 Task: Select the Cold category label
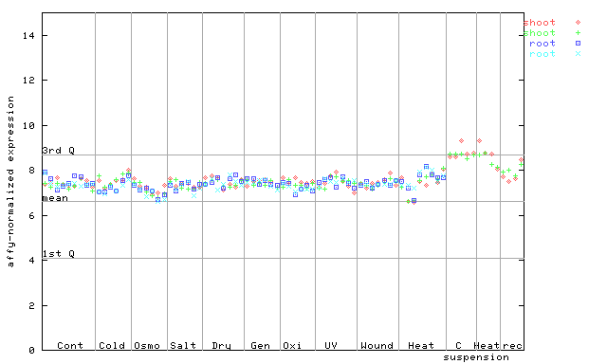[x=112, y=345]
